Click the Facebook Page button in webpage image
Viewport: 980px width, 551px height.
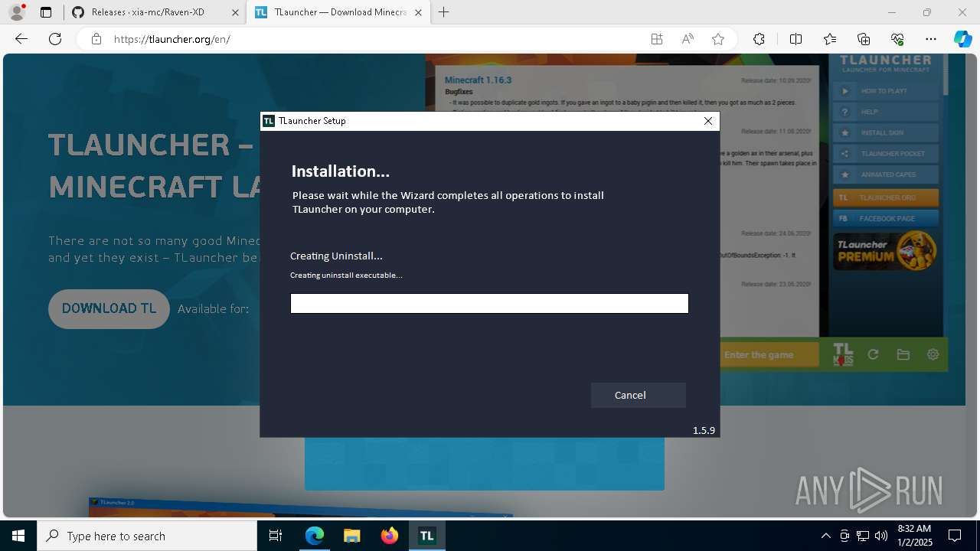pyautogui.click(x=886, y=218)
